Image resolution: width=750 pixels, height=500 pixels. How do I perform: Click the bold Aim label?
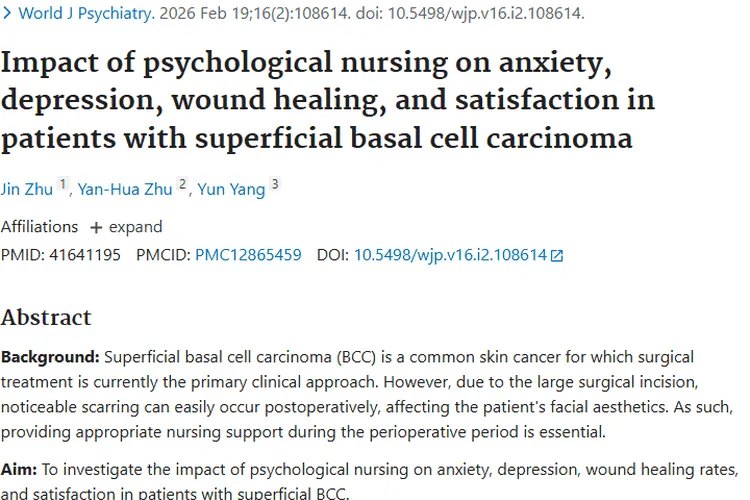(x=19, y=469)
